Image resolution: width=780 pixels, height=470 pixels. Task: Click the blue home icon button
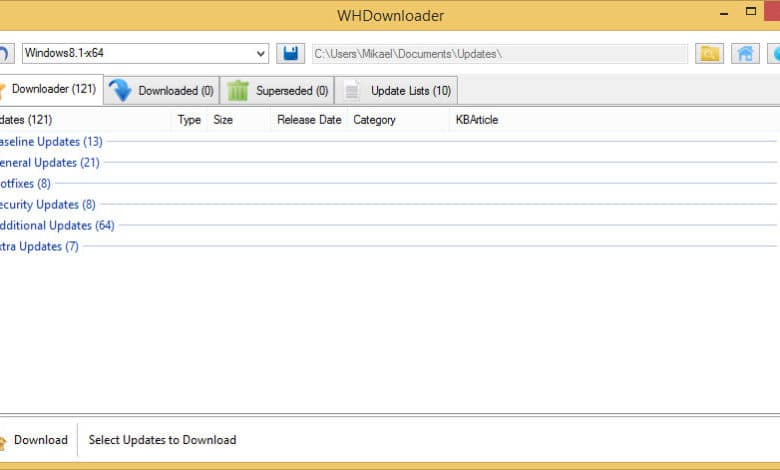click(745, 53)
